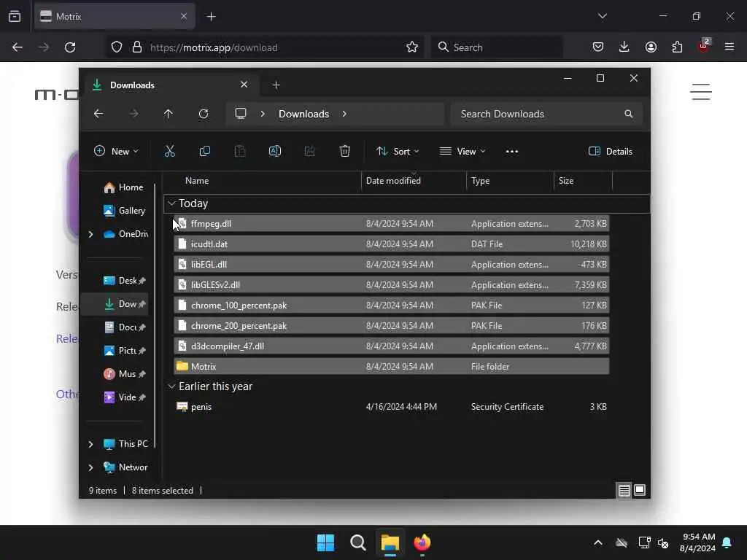Screen dimensions: 747x560
Task: Open pinned Desktop in the sidebar
Action: click(124, 281)
